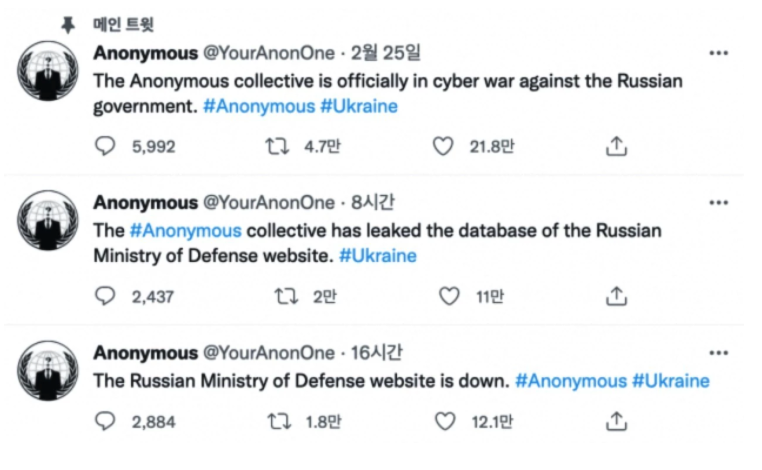The height and width of the screenshot is (470, 762).
Task: Open more options for the 8시간 tweet
Action: [x=718, y=203]
